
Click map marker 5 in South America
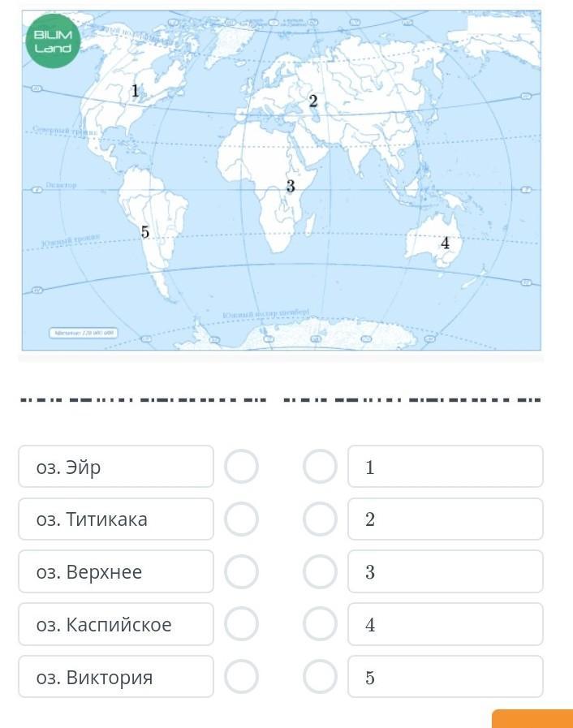click(145, 231)
